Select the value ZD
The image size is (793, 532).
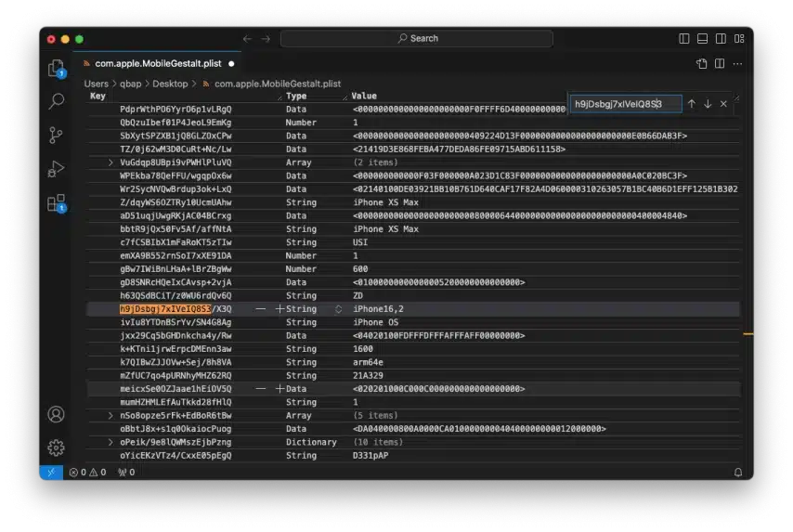(x=357, y=295)
